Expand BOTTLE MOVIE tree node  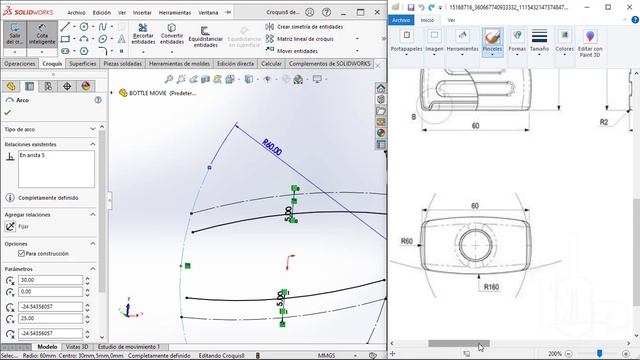pos(111,93)
